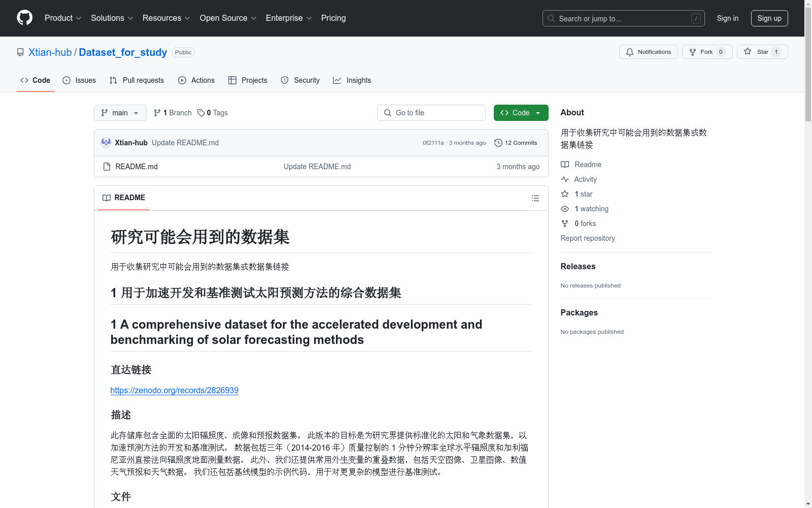The width and height of the screenshot is (812, 508).
Task: Expand the Resources menu
Action: tap(166, 18)
